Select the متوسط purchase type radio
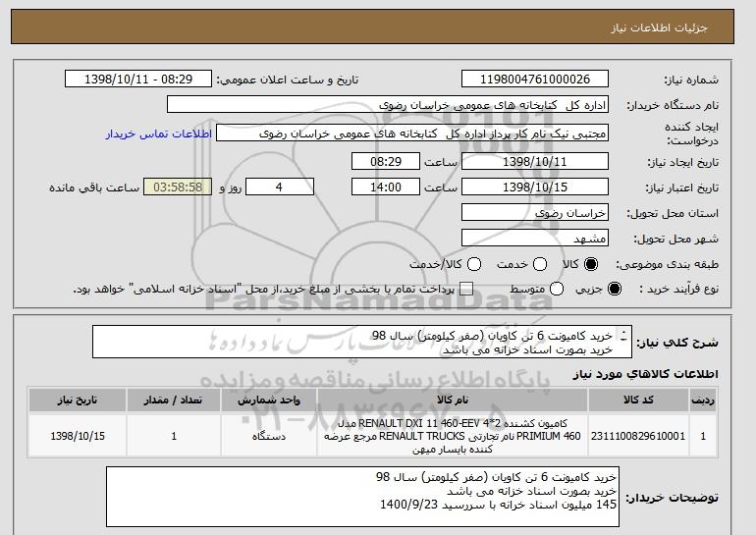This screenshot has width=756, height=535. [557, 289]
